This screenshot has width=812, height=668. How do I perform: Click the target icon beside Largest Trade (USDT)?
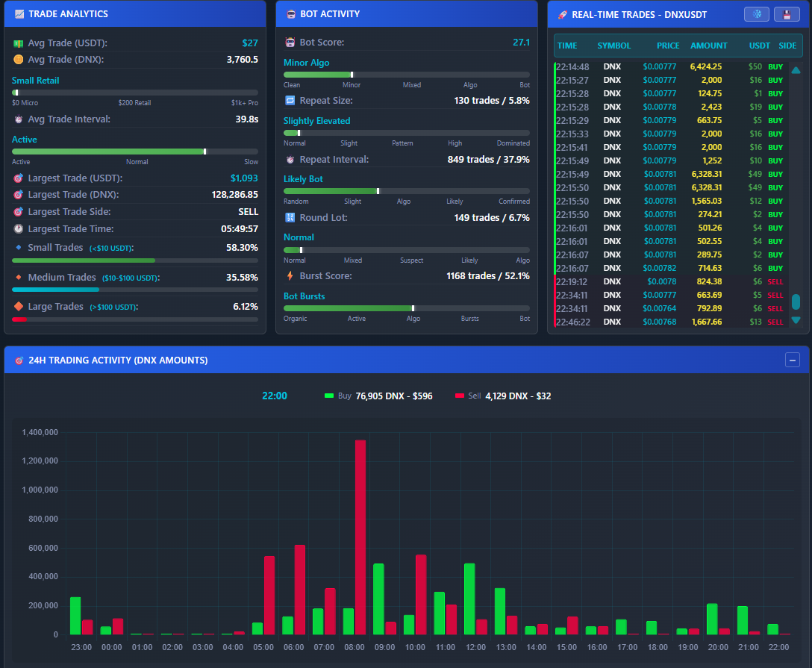point(18,178)
